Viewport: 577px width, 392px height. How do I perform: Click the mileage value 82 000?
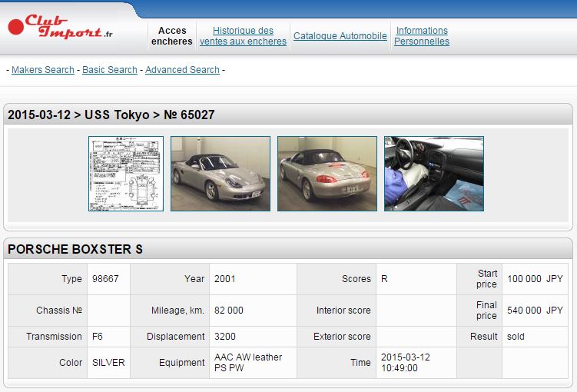229,311
